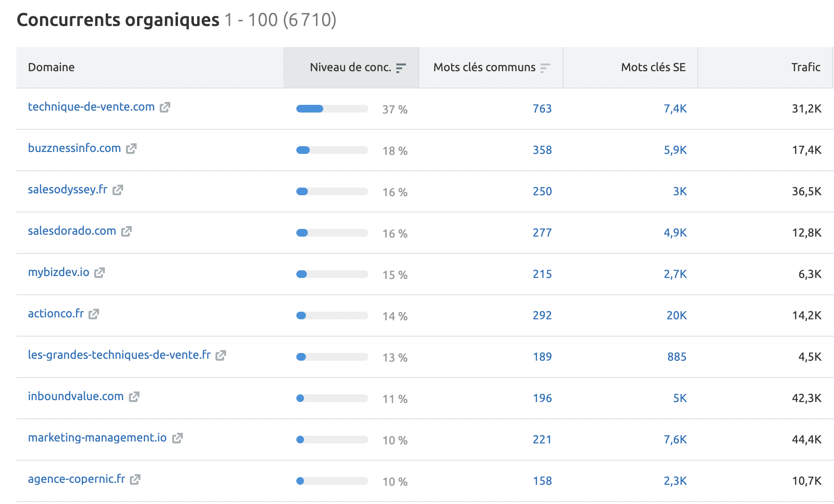Viewport: 834px width, 504px height.
Task: Open 292 common keywords for actionco.fr
Action: [542, 315]
